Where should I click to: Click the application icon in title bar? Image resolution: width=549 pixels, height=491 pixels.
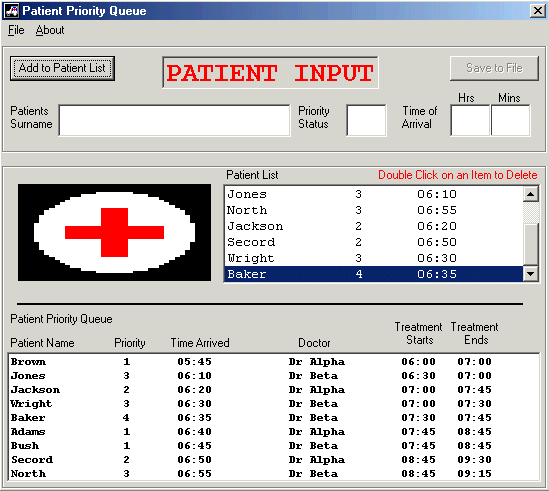click(12, 11)
